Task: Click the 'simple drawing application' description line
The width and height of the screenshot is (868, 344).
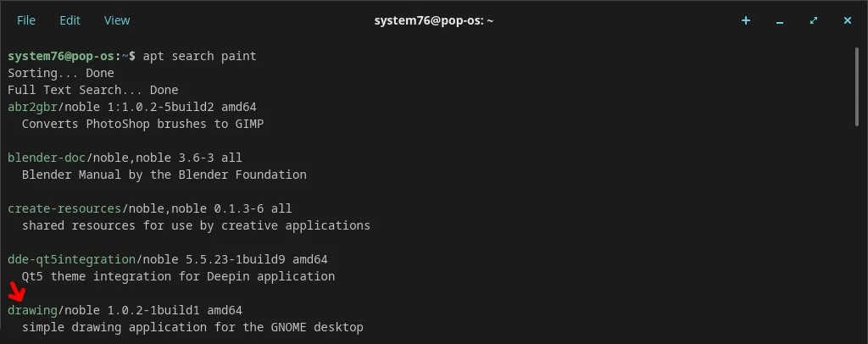Action: pos(192,327)
